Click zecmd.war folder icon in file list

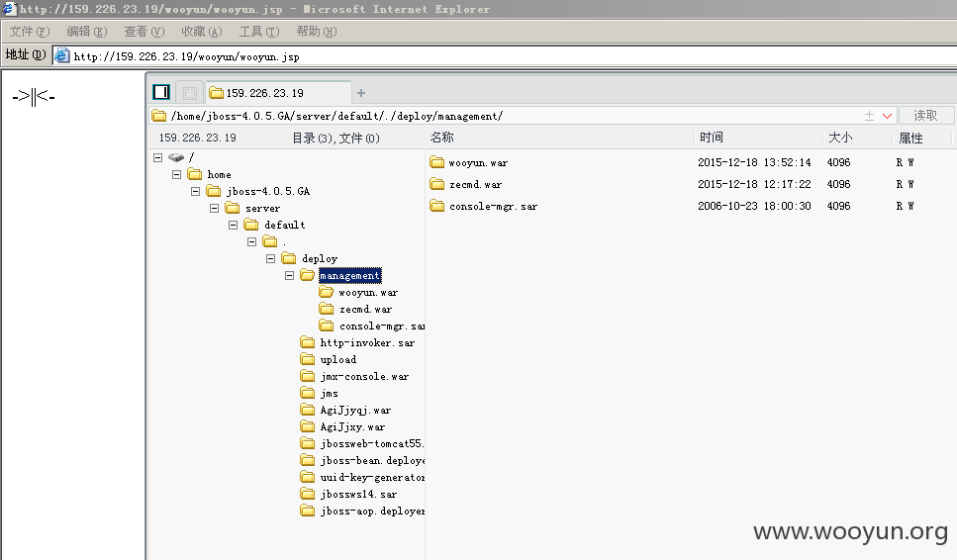pos(436,184)
